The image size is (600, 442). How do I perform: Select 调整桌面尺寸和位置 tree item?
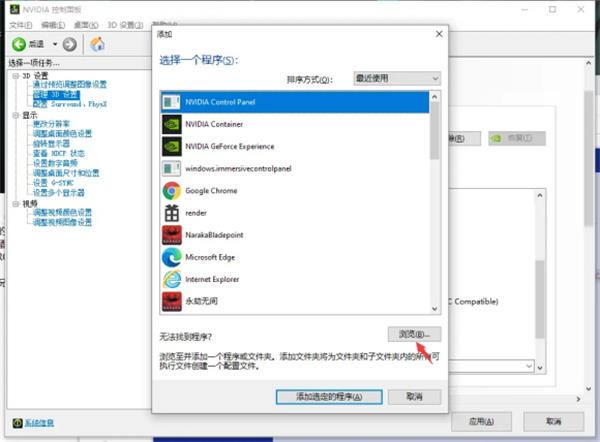coord(66,173)
